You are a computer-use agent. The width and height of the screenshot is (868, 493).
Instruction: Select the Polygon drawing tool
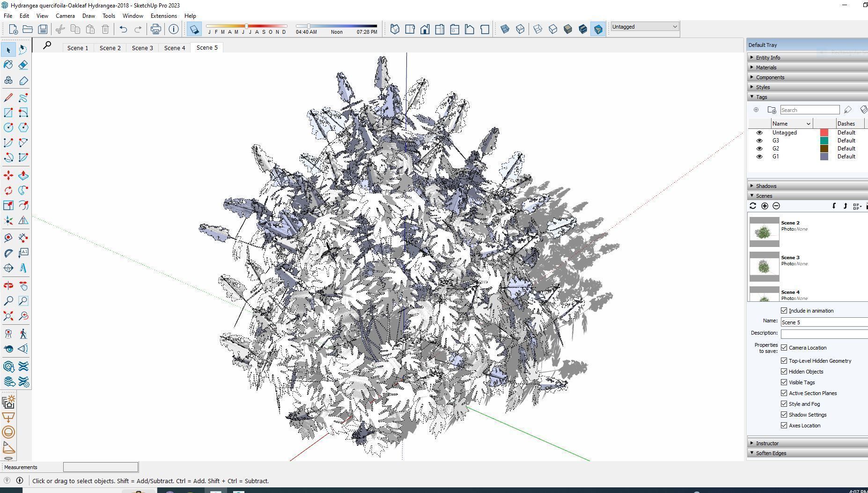point(23,127)
